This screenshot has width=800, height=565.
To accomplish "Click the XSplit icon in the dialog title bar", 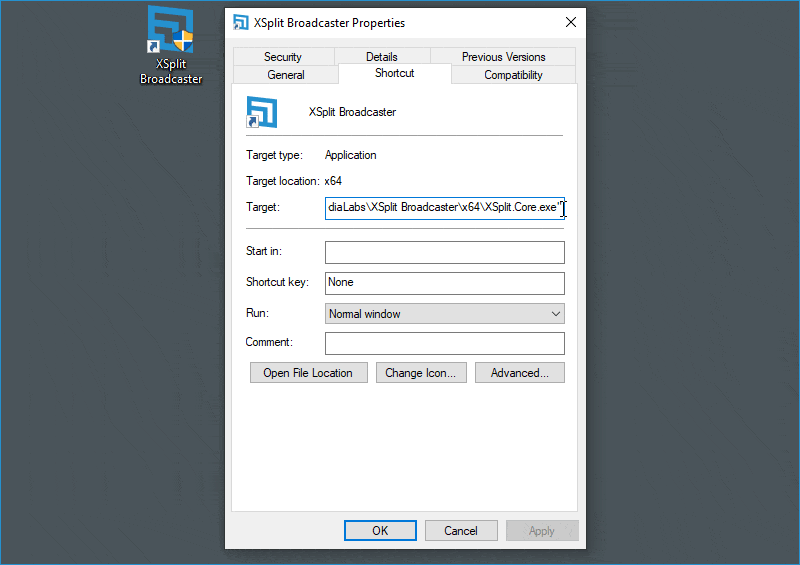I will (x=240, y=22).
